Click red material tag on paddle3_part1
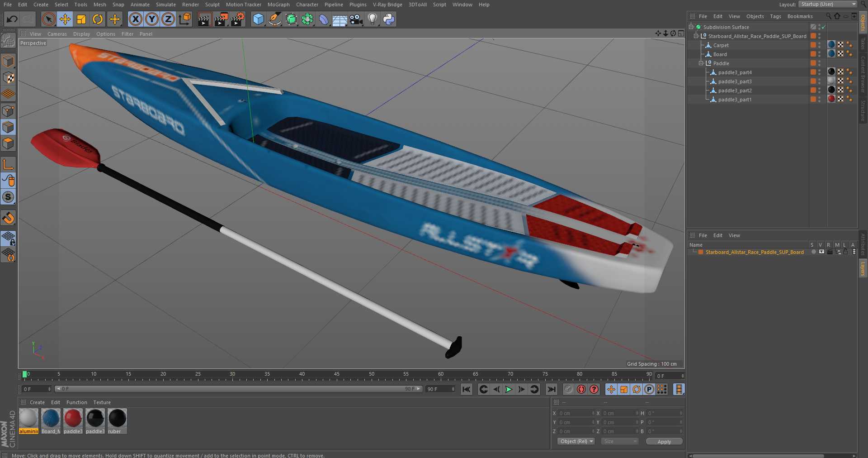The width and height of the screenshot is (868, 458). pos(831,99)
